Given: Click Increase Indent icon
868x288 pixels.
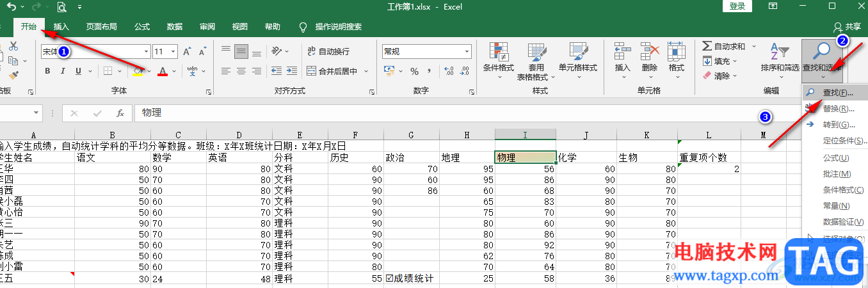Looking at the screenshot, I should pos(292,71).
